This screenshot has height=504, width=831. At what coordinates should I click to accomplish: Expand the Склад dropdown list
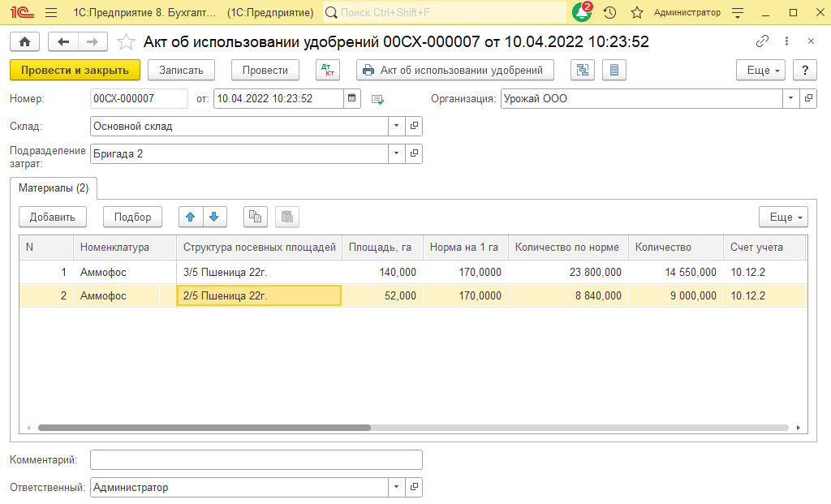397,127
